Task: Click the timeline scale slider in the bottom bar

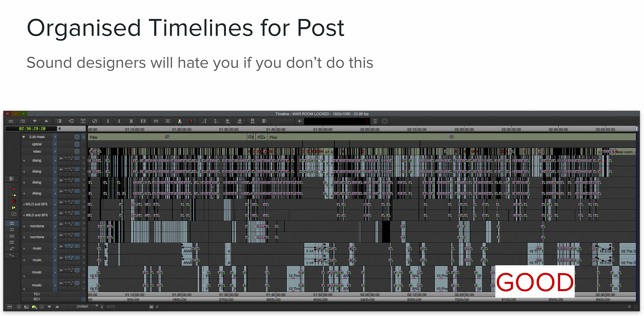Action: [x=111, y=307]
